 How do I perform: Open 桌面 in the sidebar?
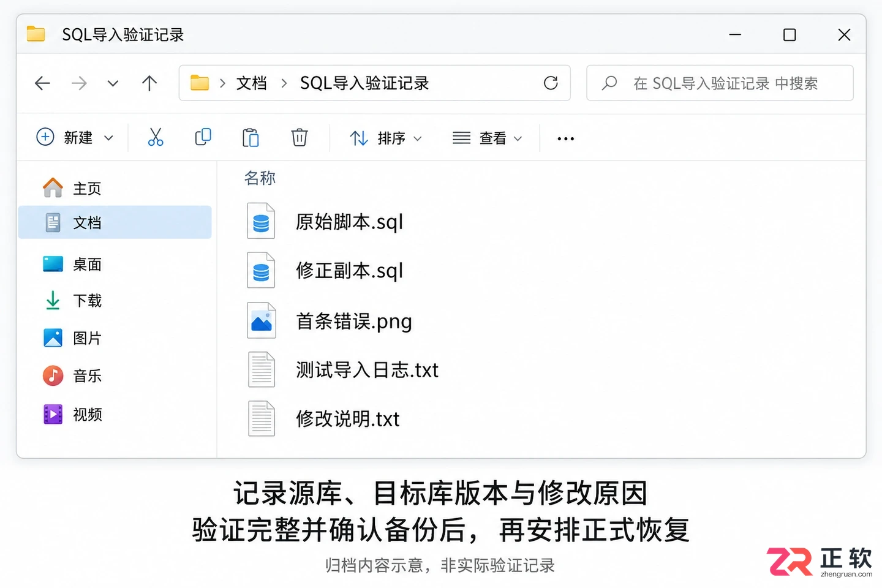115,264
